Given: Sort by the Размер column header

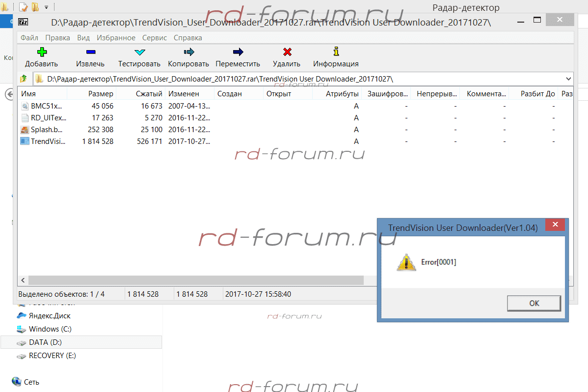Looking at the screenshot, I should point(91,93).
